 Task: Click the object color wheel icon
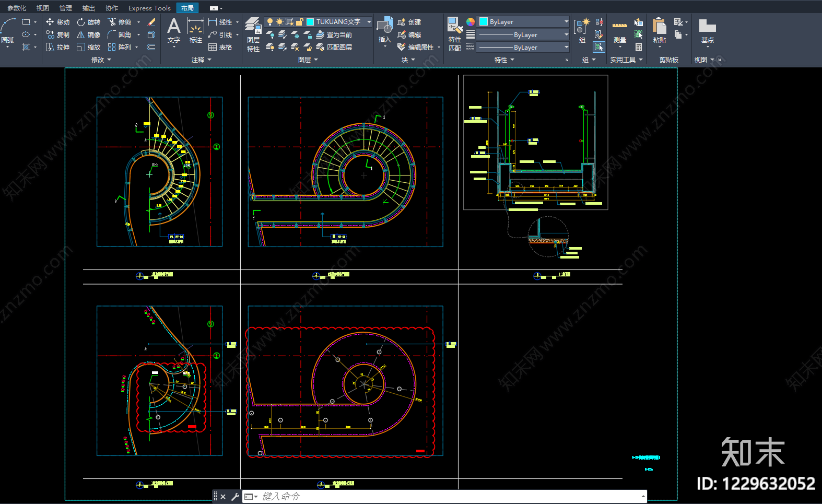471,21
